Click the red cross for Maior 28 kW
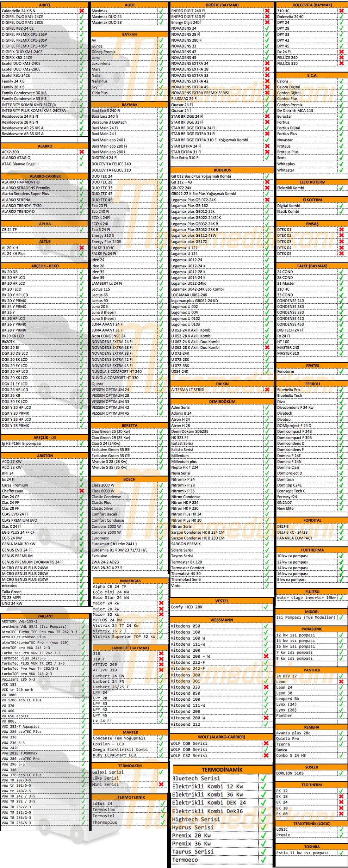This screenshot has width=348, height=868. (161, 609)
